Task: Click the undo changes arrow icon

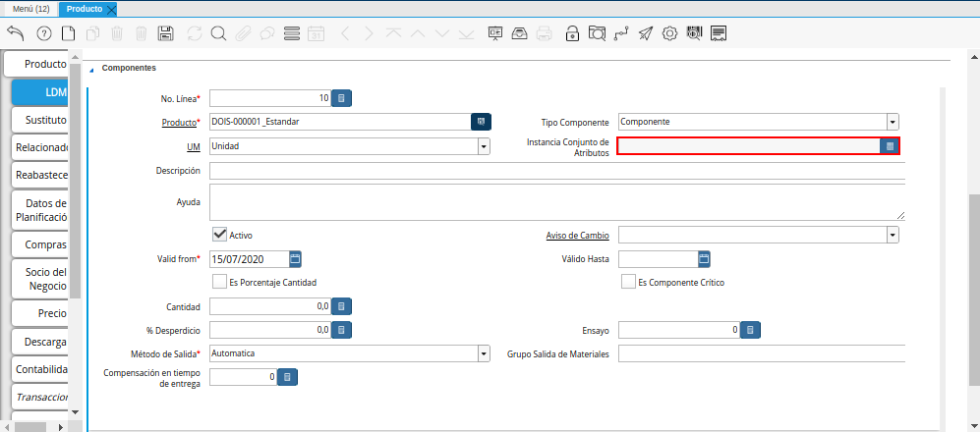Action: point(16,33)
